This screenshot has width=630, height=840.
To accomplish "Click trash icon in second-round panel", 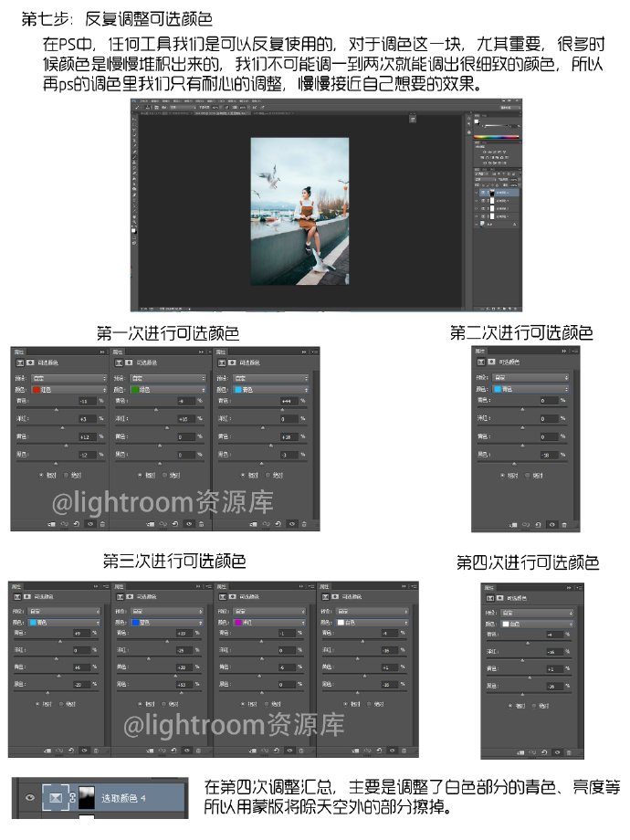I will coord(564,524).
